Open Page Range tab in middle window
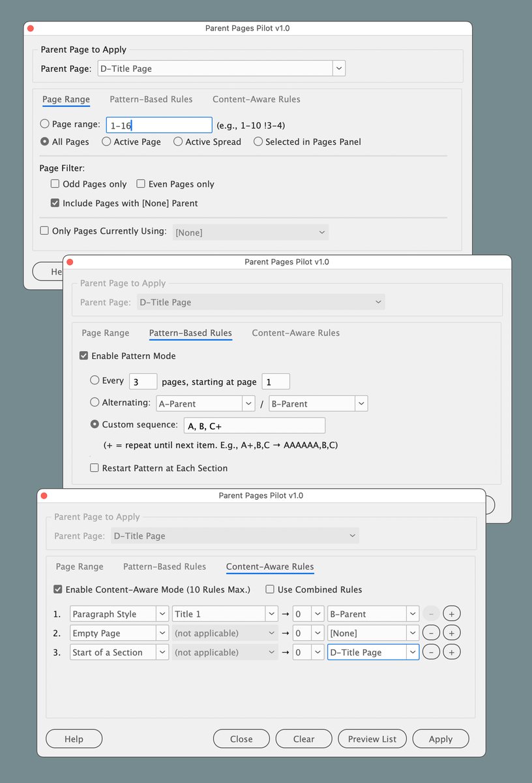The width and height of the screenshot is (532, 783). coord(106,333)
